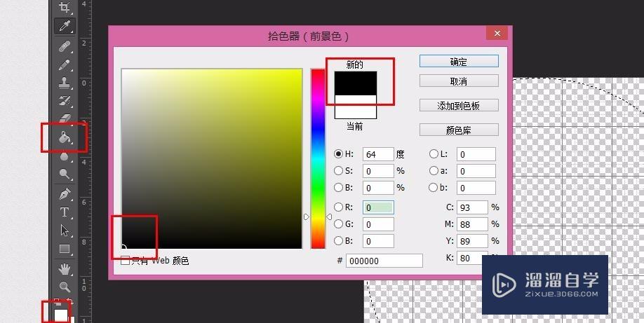The height and width of the screenshot is (323, 644).
Task: Select the Clone Stamp tool
Action: [65, 83]
